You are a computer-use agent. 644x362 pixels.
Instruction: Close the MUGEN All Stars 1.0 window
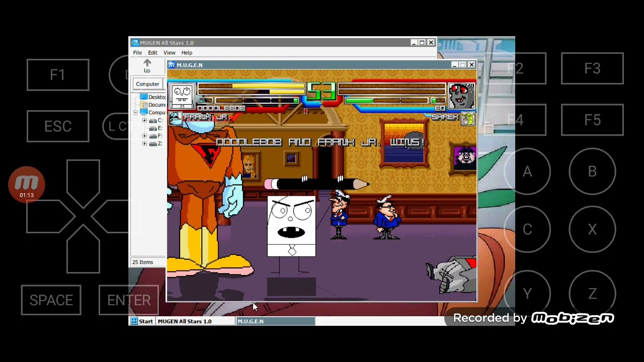coord(431,43)
